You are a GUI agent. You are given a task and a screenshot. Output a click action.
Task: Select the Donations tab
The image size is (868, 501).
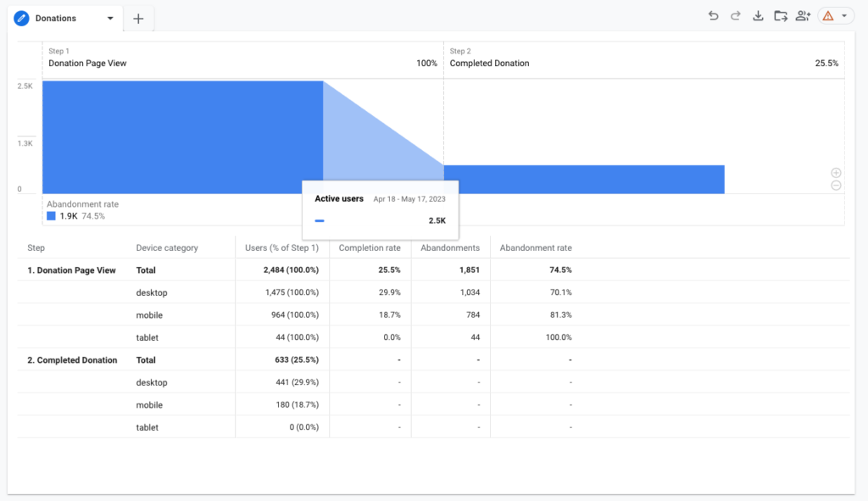pos(56,18)
